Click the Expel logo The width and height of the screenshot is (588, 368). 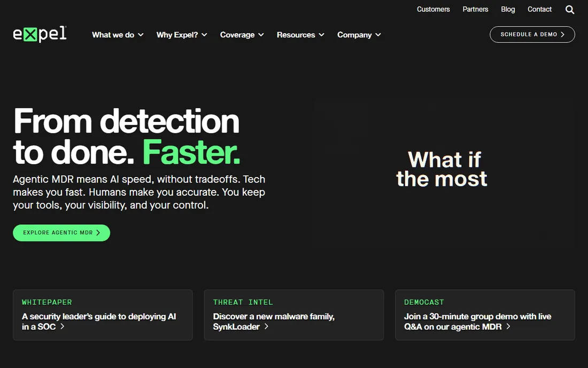pos(40,34)
